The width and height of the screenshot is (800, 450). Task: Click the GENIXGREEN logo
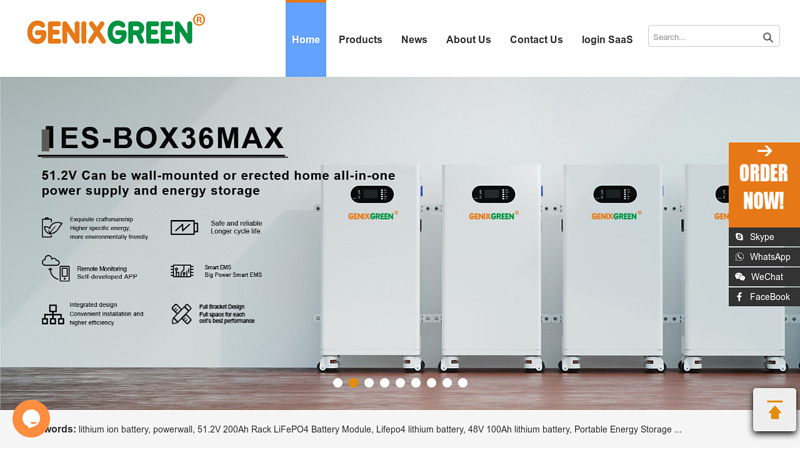click(116, 30)
